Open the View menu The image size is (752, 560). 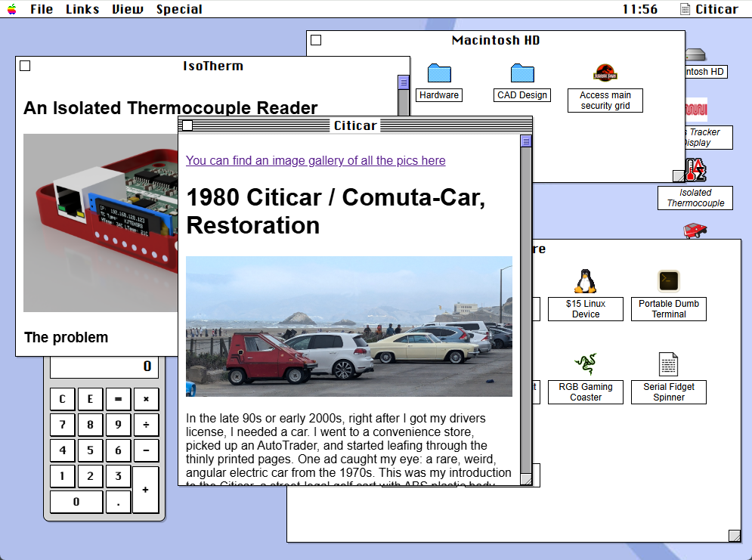coord(128,9)
